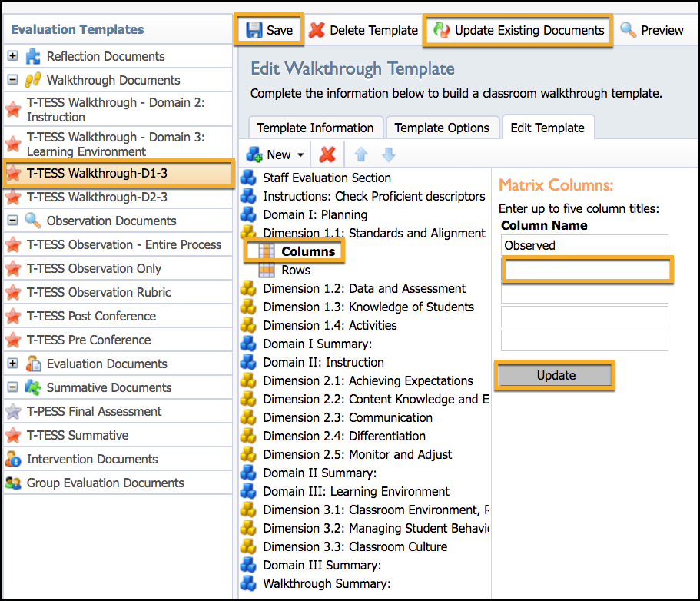The image size is (700, 601).
Task: Click the Update Existing Documents label
Action: [529, 31]
